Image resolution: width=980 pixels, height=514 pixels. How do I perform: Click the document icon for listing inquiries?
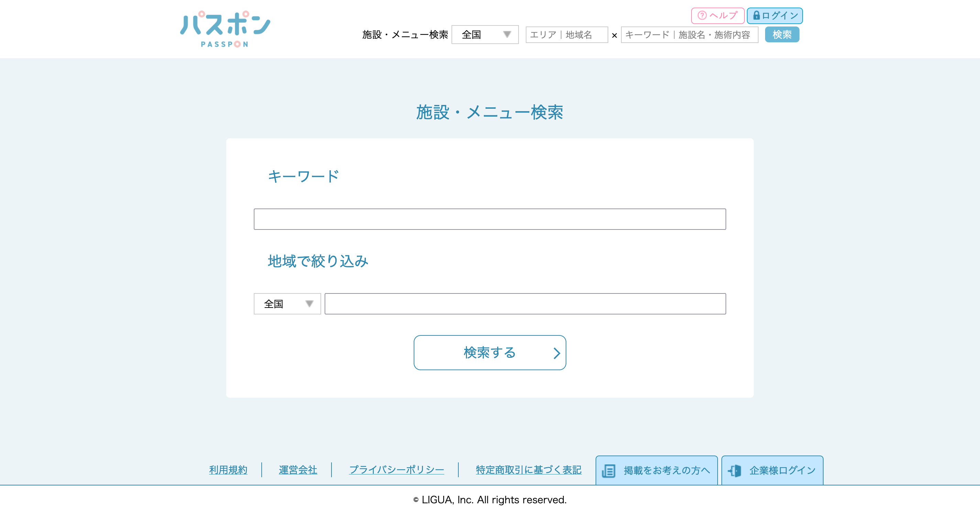click(609, 471)
